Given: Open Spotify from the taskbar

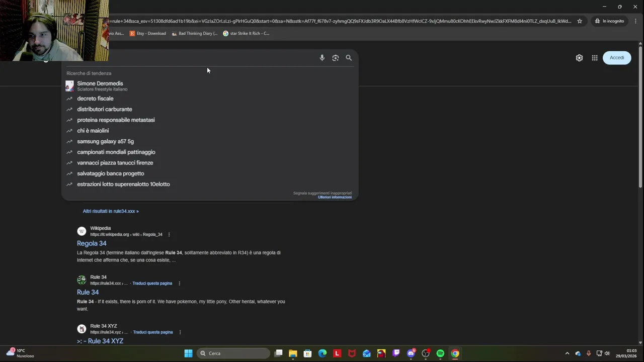Looking at the screenshot, I should [440, 353].
